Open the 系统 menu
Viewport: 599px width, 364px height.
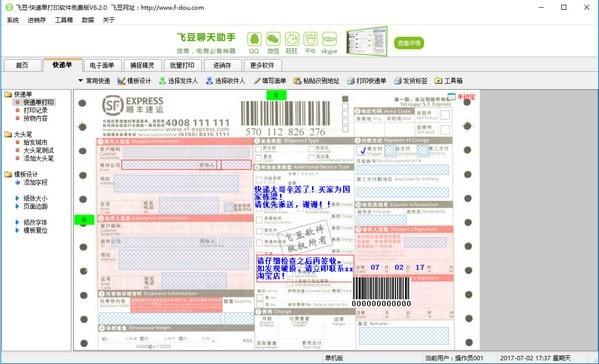pyautogui.click(x=13, y=20)
